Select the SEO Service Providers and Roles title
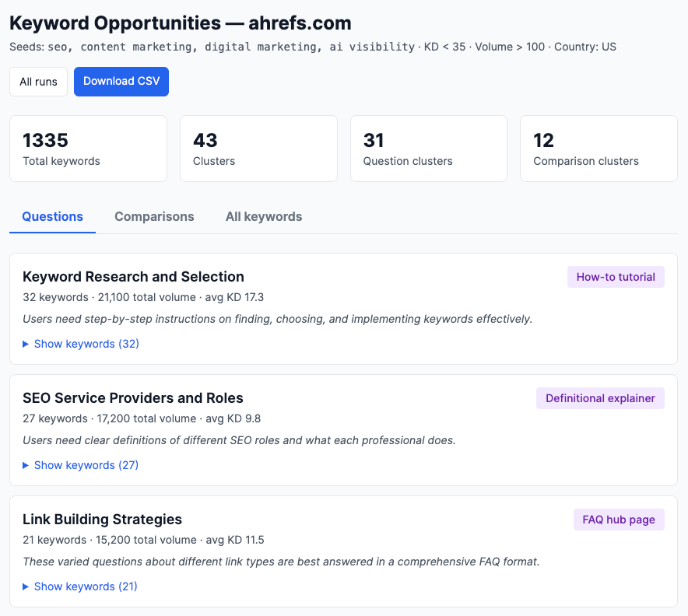688x616 pixels. pos(132,398)
